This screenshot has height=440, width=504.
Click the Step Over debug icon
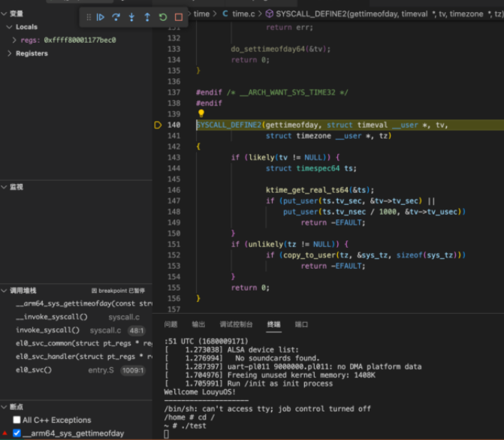(x=116, y=17)
